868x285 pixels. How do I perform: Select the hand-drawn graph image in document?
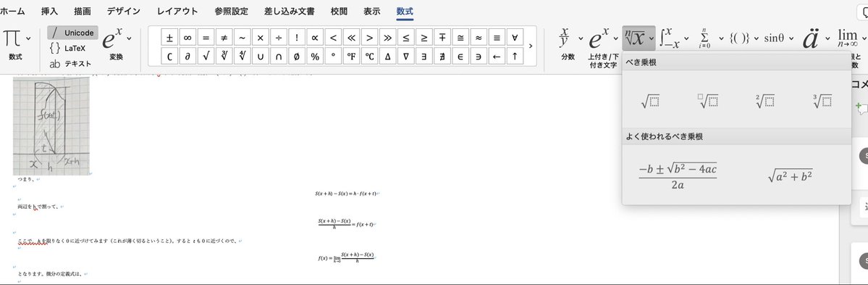click(51, 126)
